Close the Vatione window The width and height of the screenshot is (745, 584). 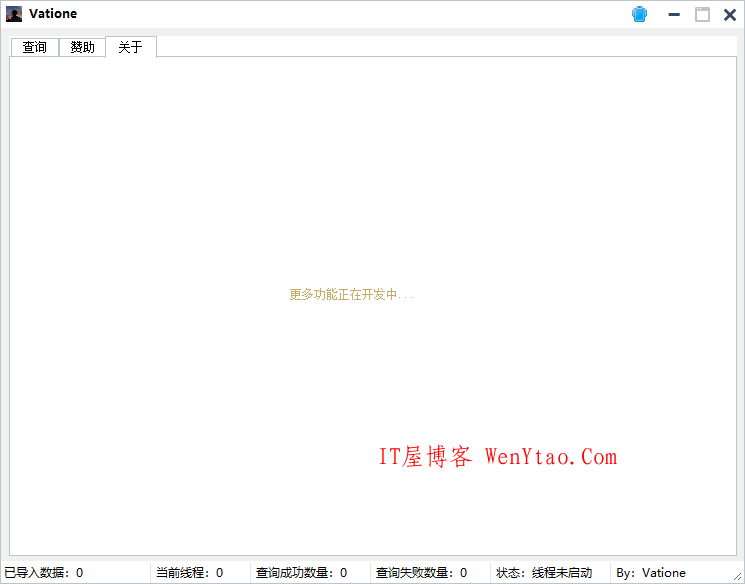tap(730, 15)
